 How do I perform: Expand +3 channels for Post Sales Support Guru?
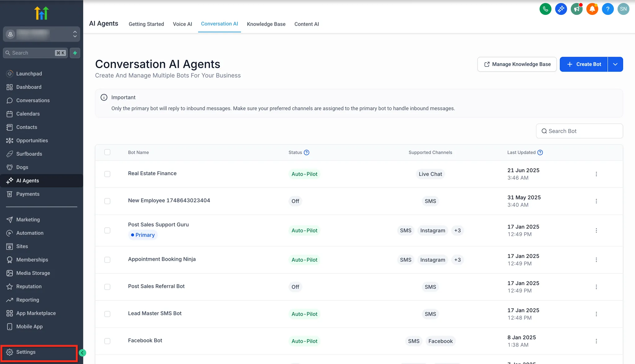click(457, 230)
